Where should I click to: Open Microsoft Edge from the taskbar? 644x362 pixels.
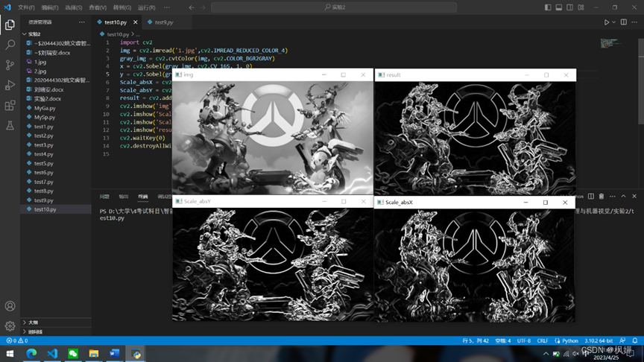coord(31,353)
